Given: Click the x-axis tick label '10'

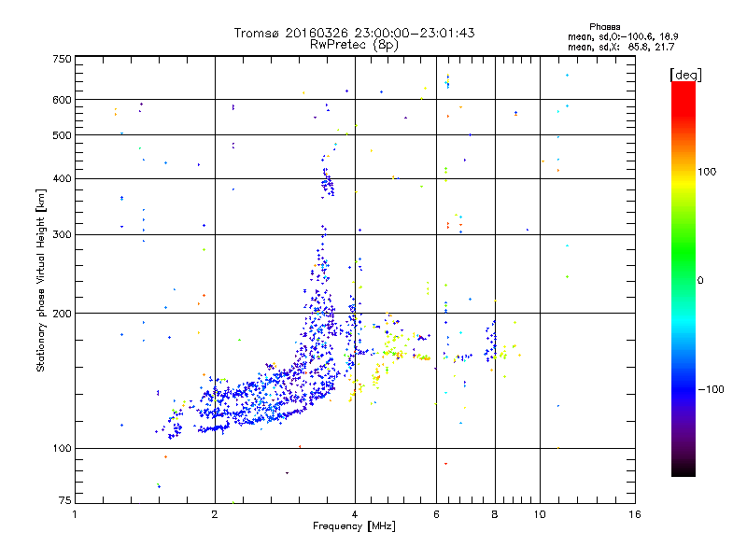Looking at the screenshot, I should [x=540, y=514].
